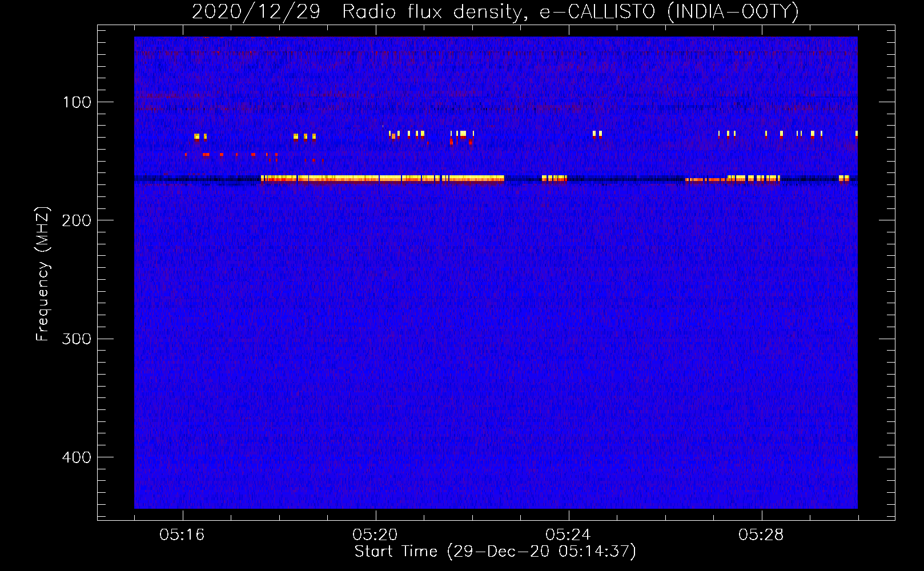Image resolution: width=924 pixels, height=571 pixels.
Task: Click the 100 frequency tick label
Action: click(x=77, y=102)
